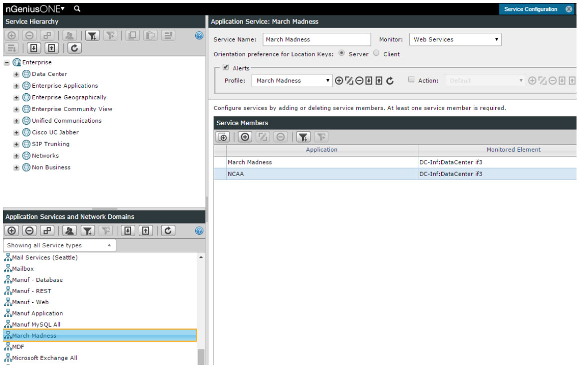588x377 pixels.
Task: Select Manuf - REST service
Action: (31, 291)
